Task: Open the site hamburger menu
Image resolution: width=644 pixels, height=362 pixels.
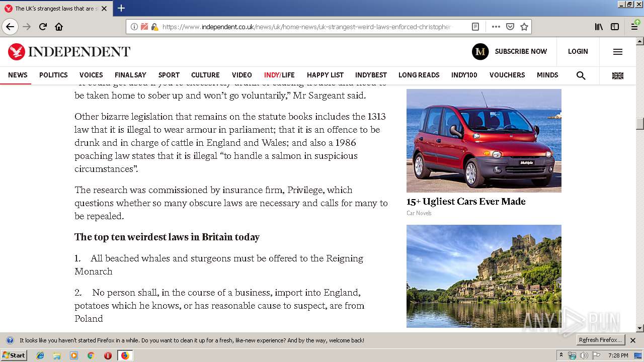Action: click(618, 51)
